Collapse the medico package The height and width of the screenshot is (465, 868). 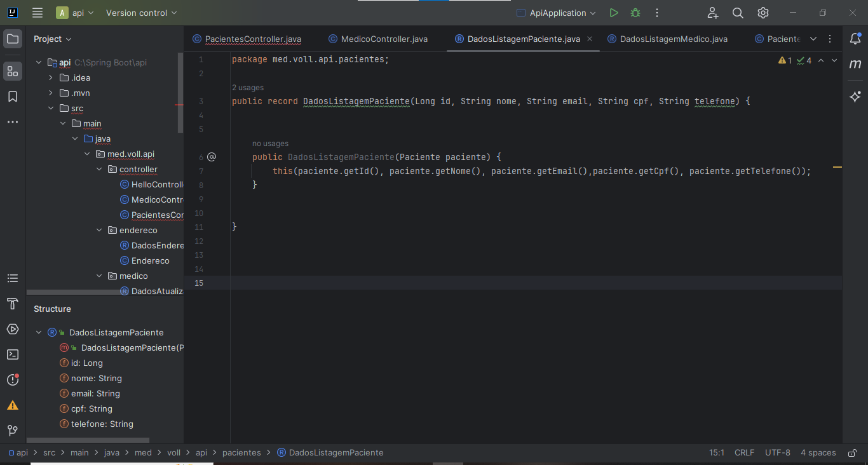tap(99, 276)
